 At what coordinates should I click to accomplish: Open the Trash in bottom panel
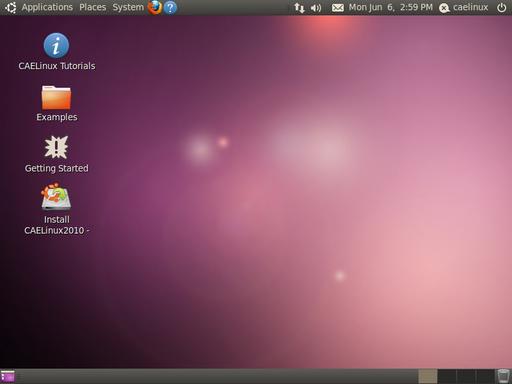tap(503, 376)
